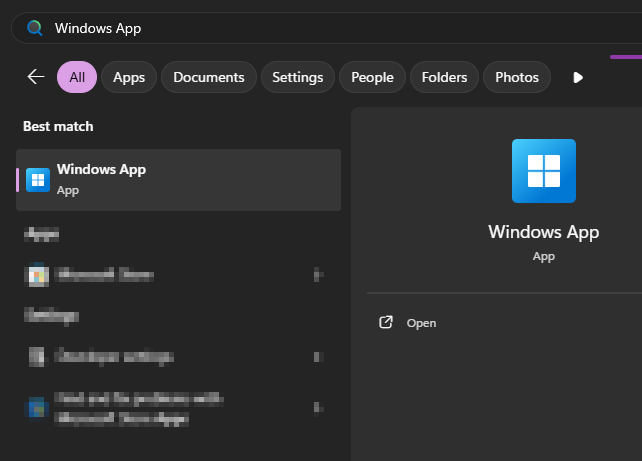The image size is (642, 461).
Task: Expand the chevron beside the two-line blurred result
Action: coord(317,407)
